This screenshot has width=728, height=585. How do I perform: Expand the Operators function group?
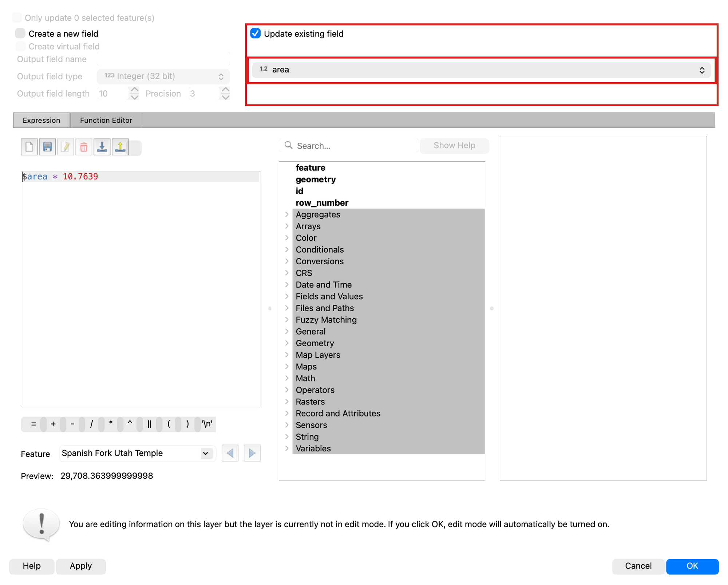(x=287, y=390)
